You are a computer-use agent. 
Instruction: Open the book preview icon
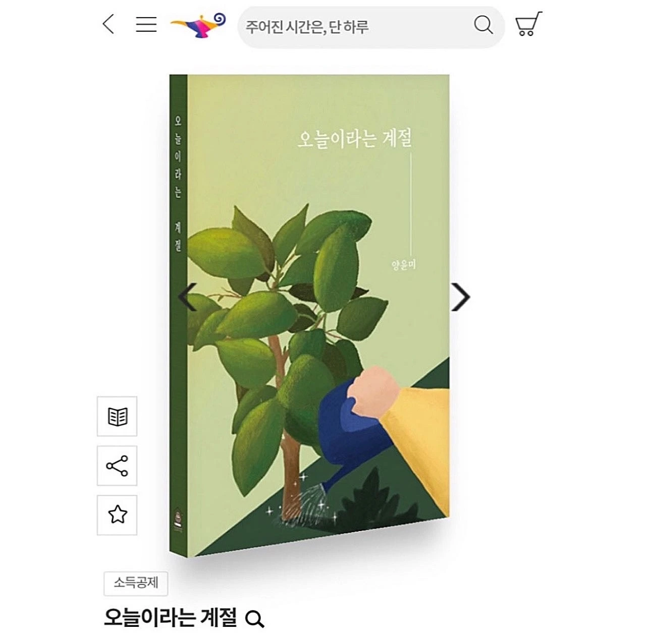117,417
